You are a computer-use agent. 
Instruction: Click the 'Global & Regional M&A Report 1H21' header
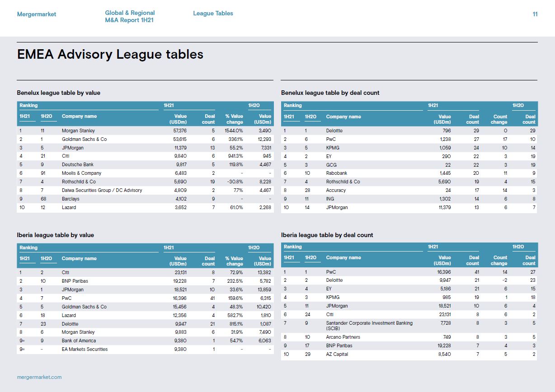(130, 16)
